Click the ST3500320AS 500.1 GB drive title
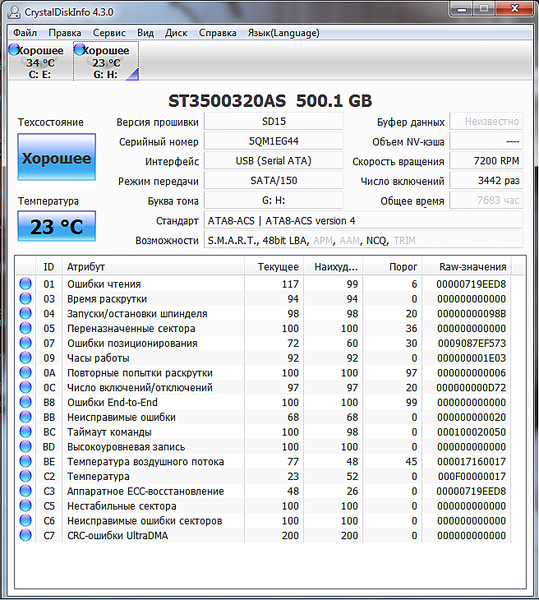539x600 pixels. pos(270,101)
